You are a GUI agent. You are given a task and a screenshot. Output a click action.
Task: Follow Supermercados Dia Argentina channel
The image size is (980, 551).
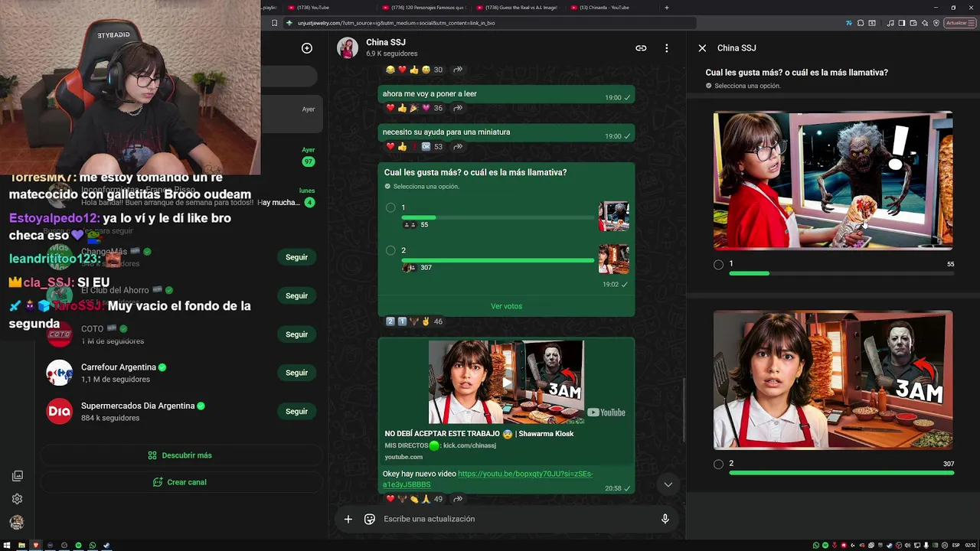(x=296, y=412)
